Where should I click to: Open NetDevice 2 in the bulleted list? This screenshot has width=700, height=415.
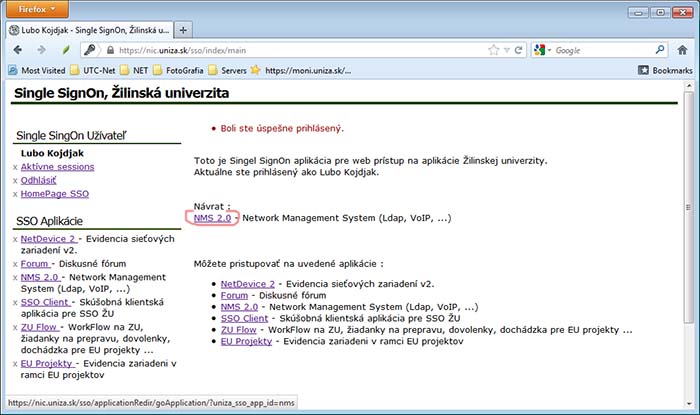click(x=248, y=284)
